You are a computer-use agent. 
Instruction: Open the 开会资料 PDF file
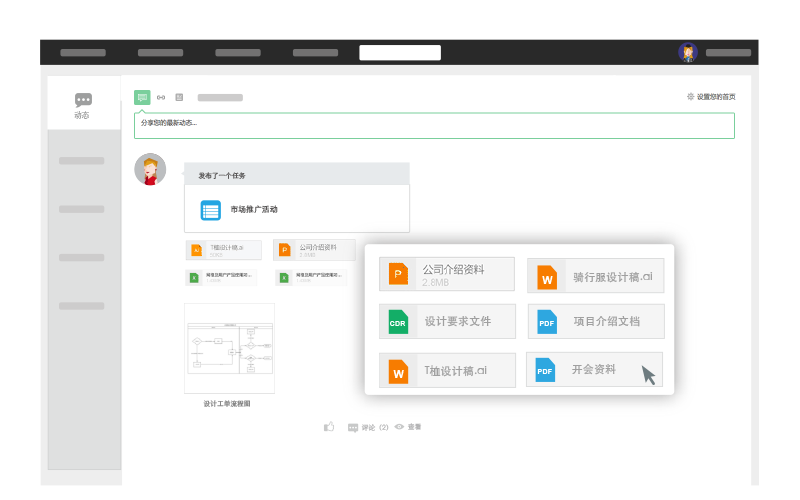pos(594,369)
